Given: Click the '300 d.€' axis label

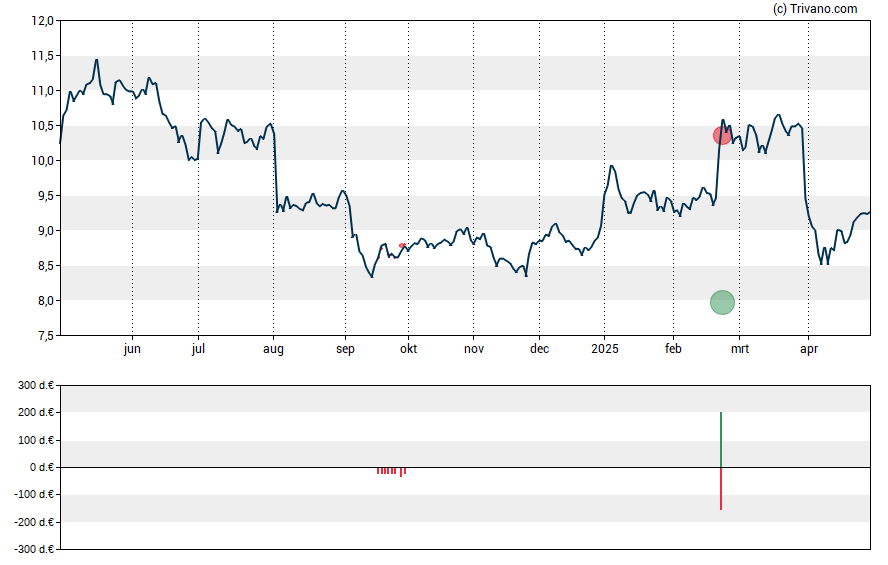Looking at the screenshot, I should click(36, 385).
